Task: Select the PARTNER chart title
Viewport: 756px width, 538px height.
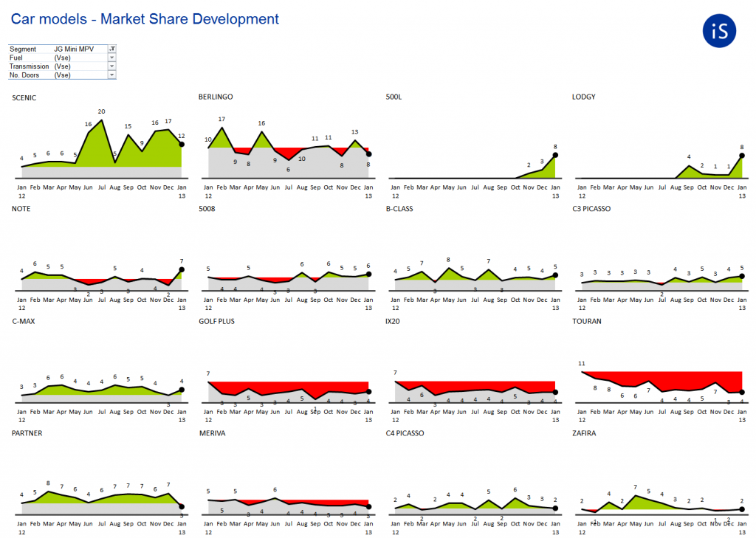Action: pos(27,433)
